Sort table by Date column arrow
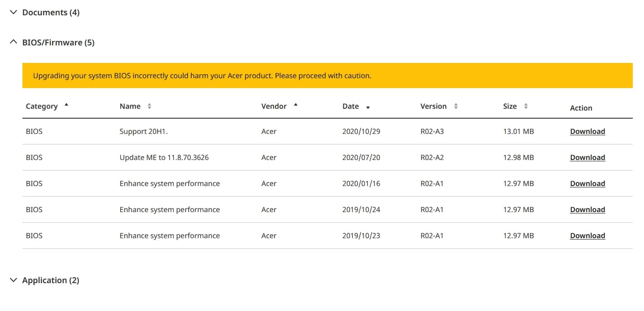Screen dimensions: 644x311 368,108
